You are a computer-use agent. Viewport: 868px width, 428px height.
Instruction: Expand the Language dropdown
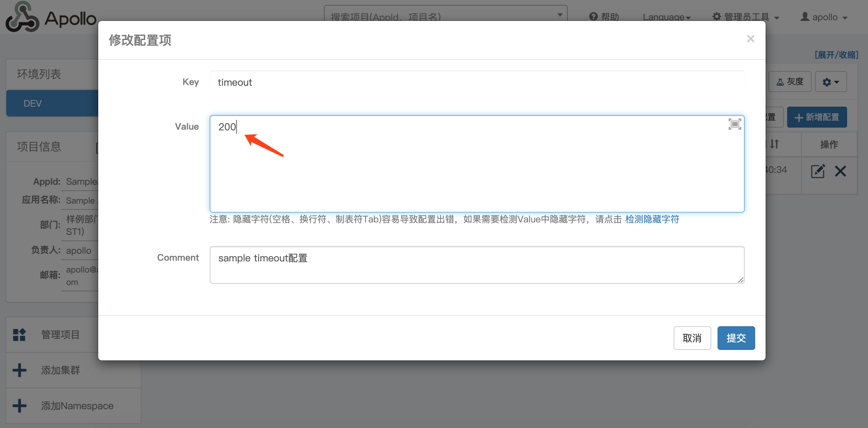[x=666, y=17]
